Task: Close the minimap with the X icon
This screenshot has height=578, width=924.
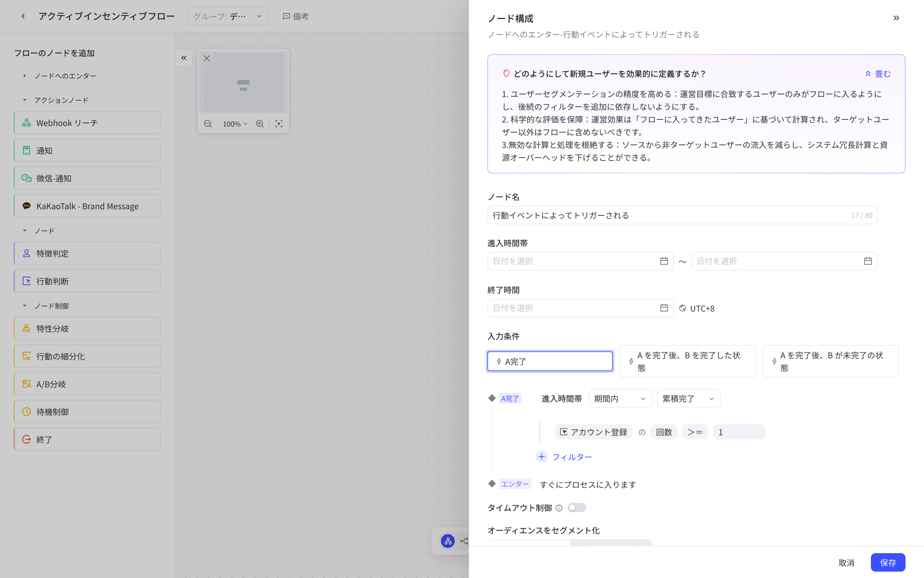Action: pyautogui.click(x=206, y=58)
